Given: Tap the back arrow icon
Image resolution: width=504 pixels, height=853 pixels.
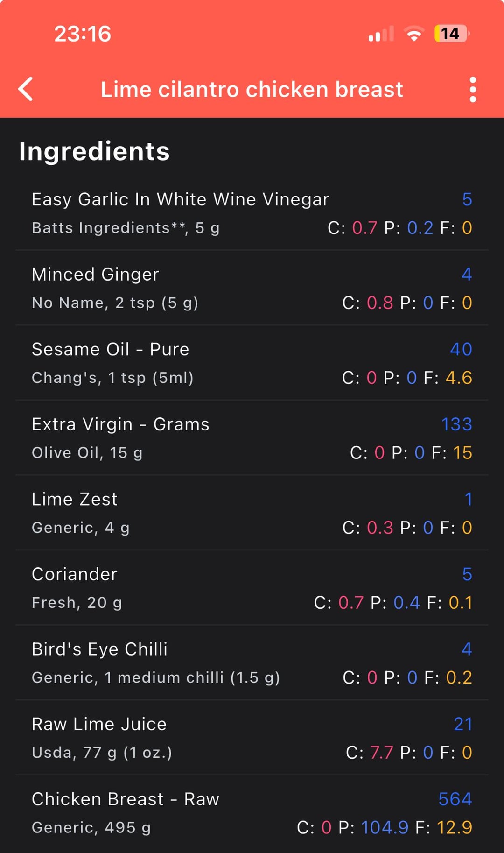Looking at the screenshot, I should pyautogui.click(x=26, y=89).
